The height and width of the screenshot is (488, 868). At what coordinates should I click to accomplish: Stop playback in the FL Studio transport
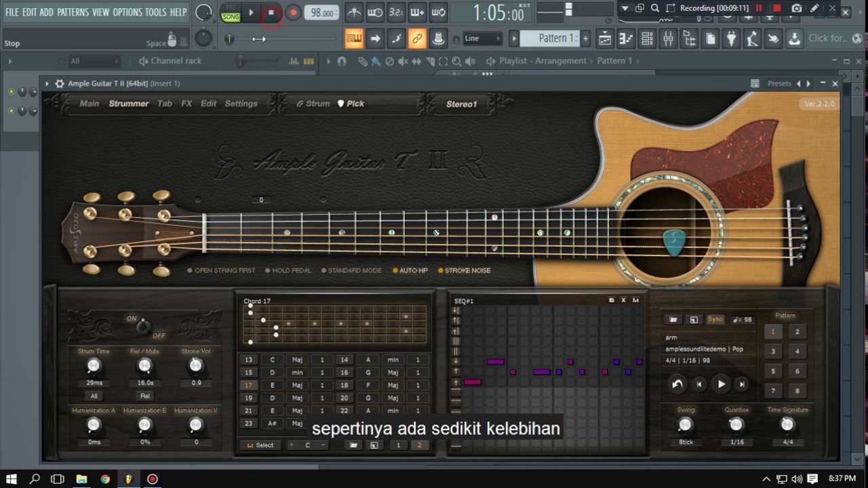(x=271, y=12)
